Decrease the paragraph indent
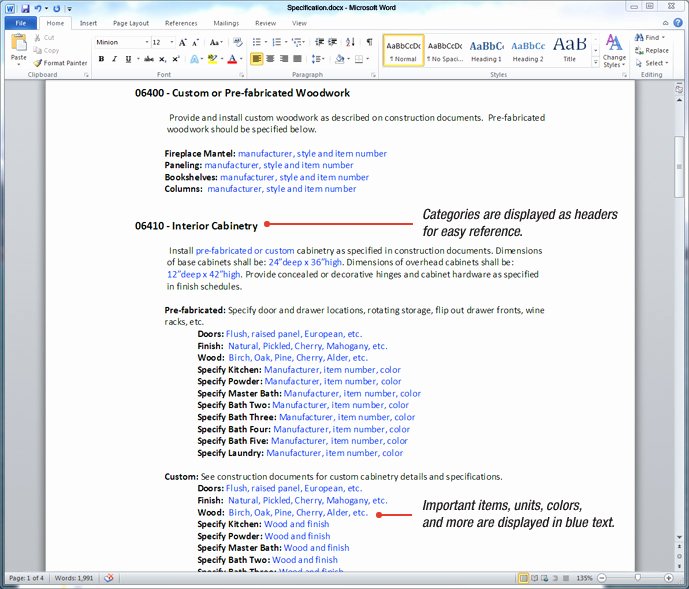 pos(319,42)
